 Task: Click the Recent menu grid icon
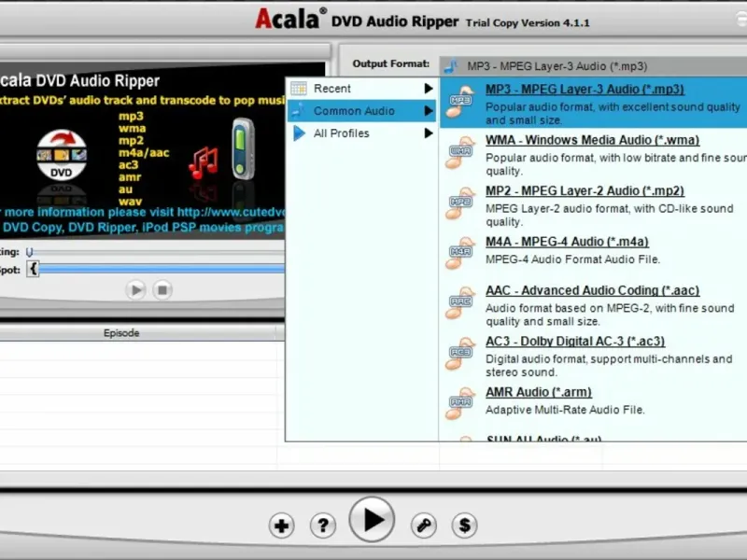[x=299, y=89]
